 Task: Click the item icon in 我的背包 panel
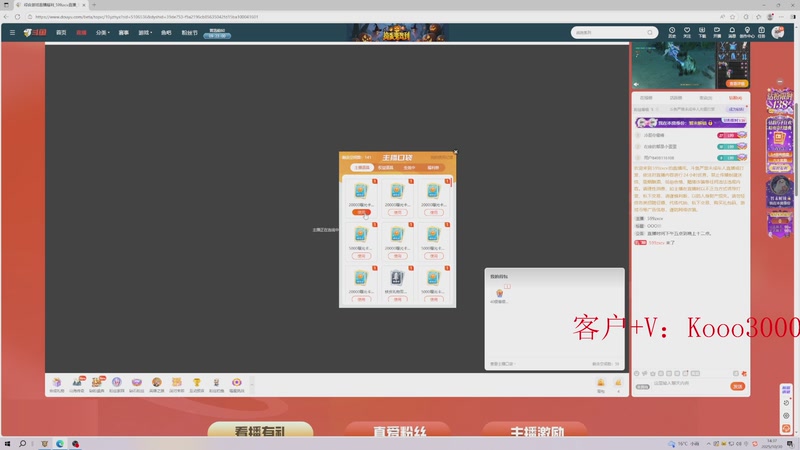pyautogui.click(x=499, y=293)
